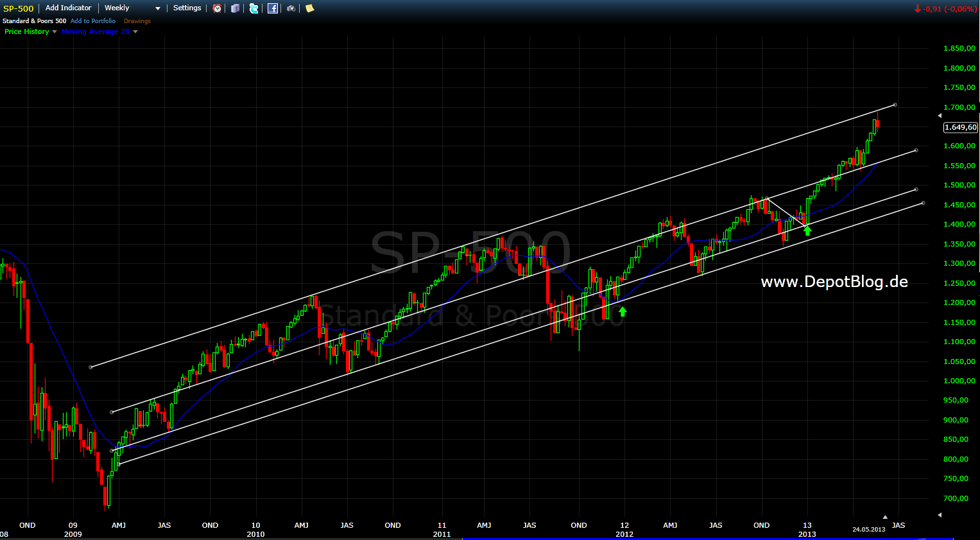Click the up-triangle date marker at 24.05.2013
The image size is (980, 540).
[885, 517]
